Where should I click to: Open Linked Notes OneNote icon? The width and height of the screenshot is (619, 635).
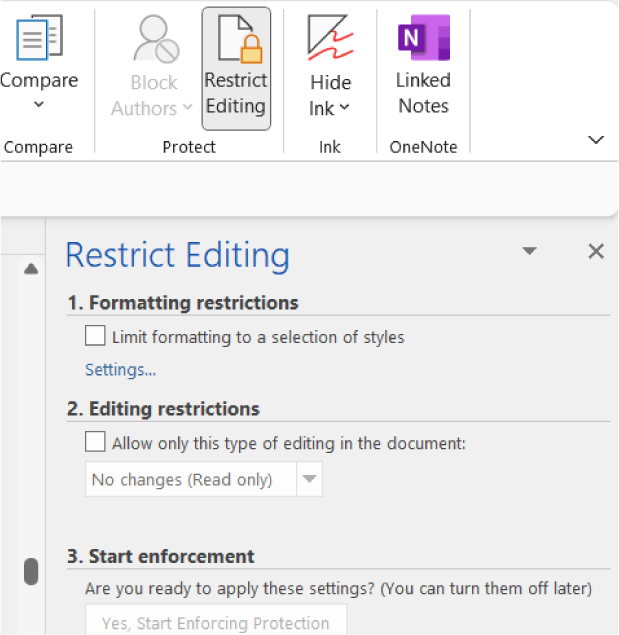point(423,40)
